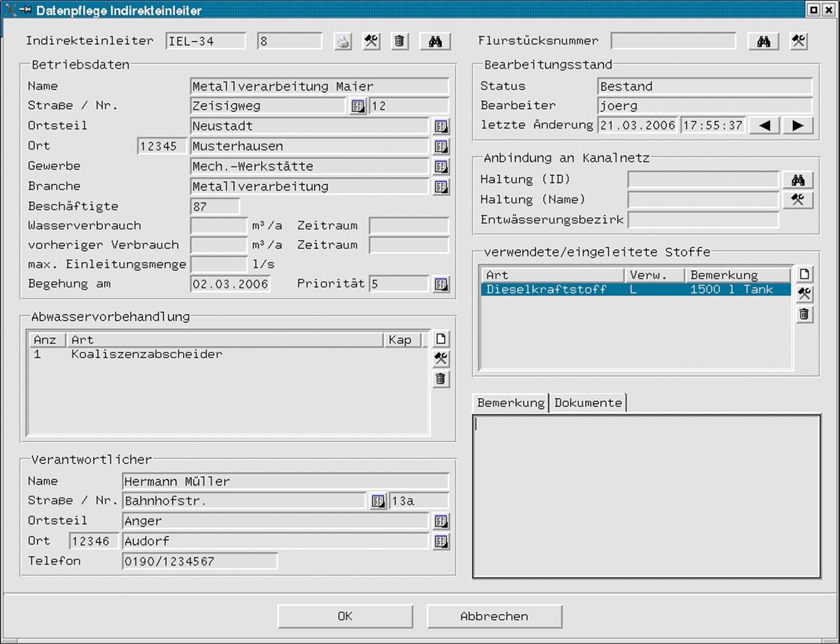Select the Dieselkraftstoff row in Stoffe list
This screenshot has width=840, height=644.
[x=635, y=289]
